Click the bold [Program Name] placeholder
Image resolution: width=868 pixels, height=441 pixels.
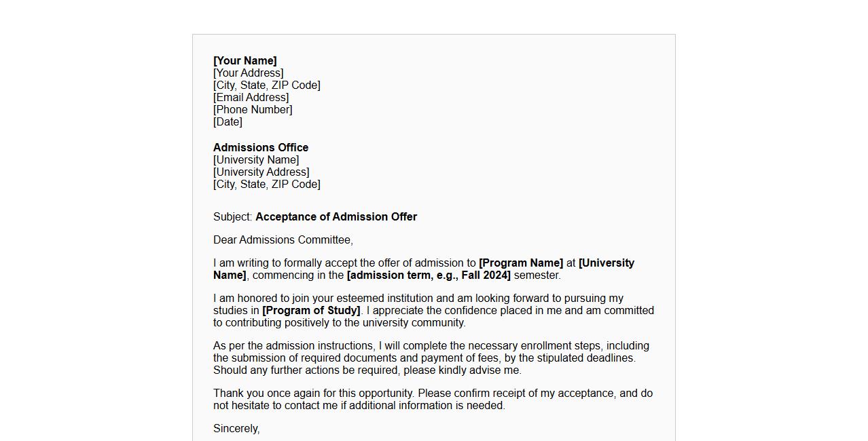(520, 263)
